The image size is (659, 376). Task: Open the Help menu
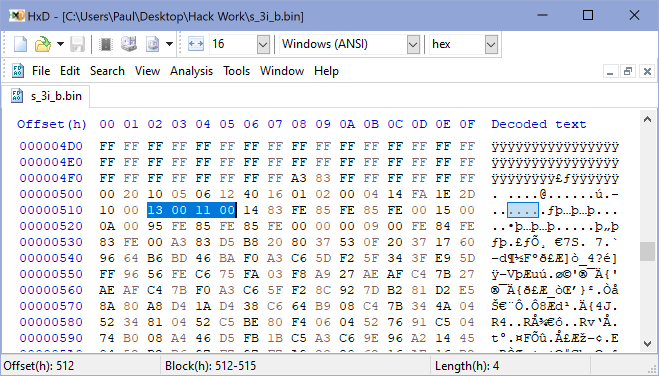pyautogui.click(x=326, y=71)
